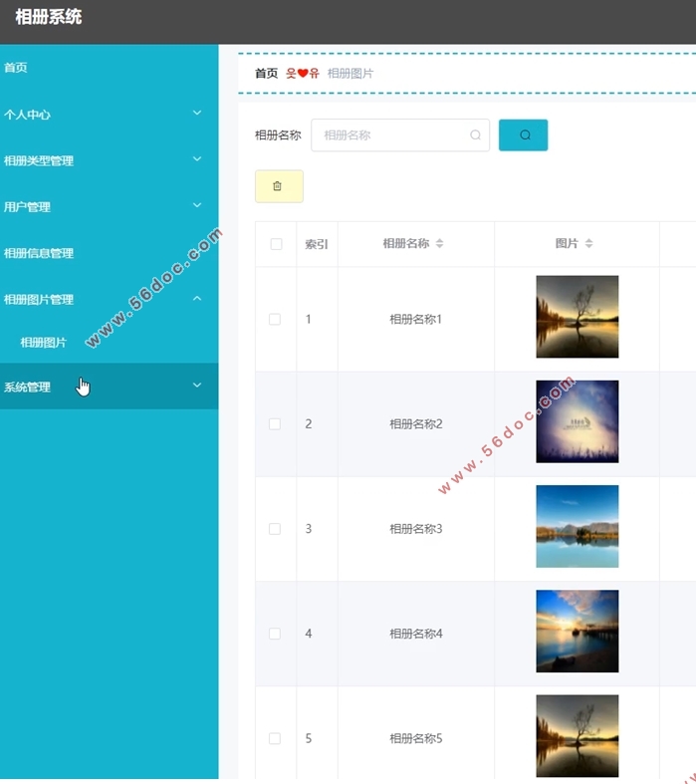The height and width of the screenshot is (784, 696).
Task: Expand 系统管理 chevron
Action: click(197, 385)
